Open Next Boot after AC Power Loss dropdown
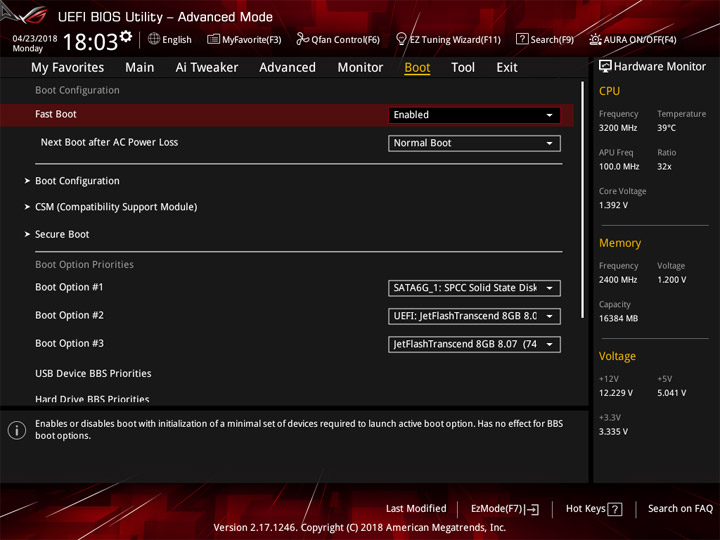720x540 pixels. (x=474, y=143)
